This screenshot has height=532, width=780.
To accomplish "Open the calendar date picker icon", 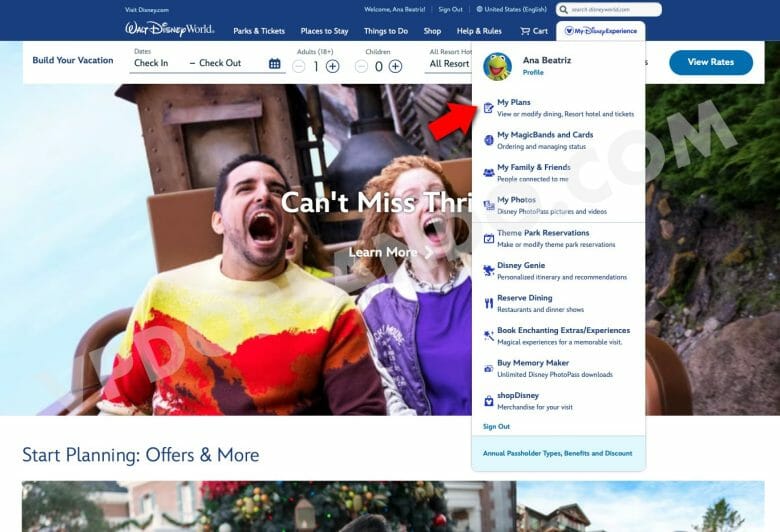I will (275, 64).
